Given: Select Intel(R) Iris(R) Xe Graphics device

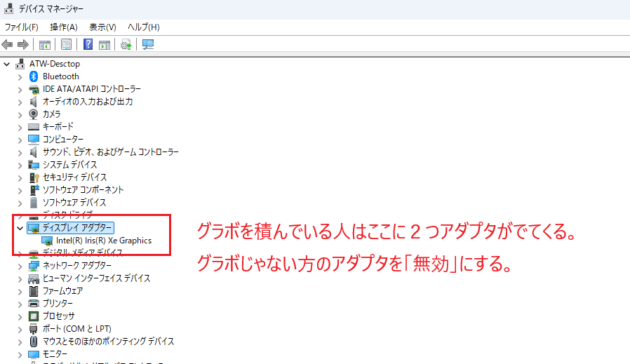Looking at the screenshot, I should [104, 241].
